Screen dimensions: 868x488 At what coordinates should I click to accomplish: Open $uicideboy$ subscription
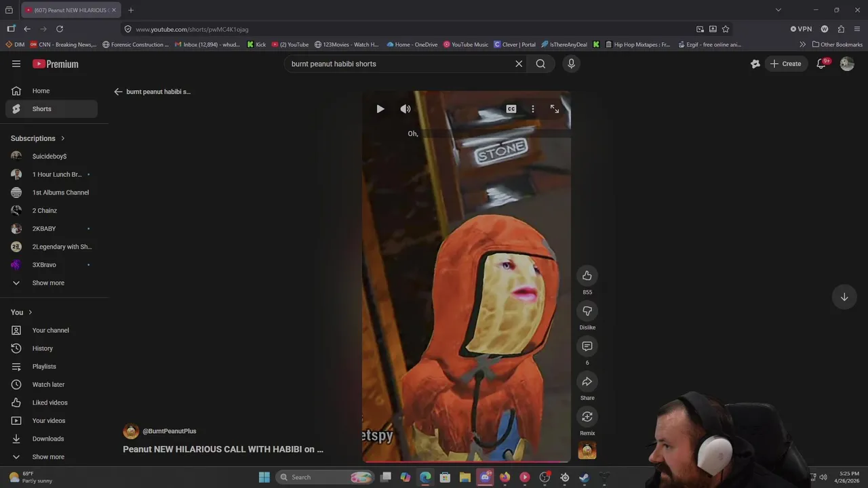52,157
